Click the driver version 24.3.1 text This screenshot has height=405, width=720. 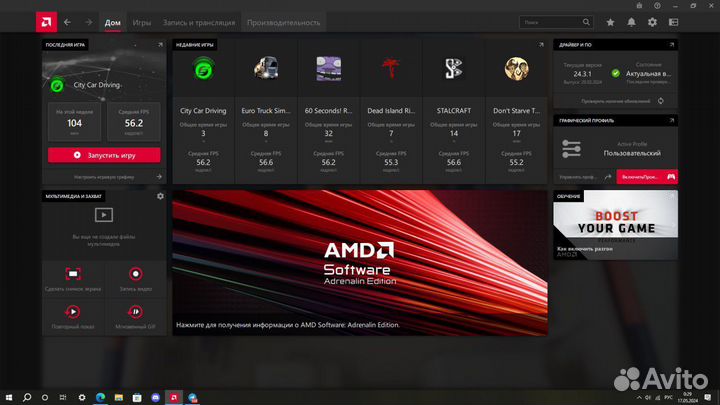click(x=582, y=73)
